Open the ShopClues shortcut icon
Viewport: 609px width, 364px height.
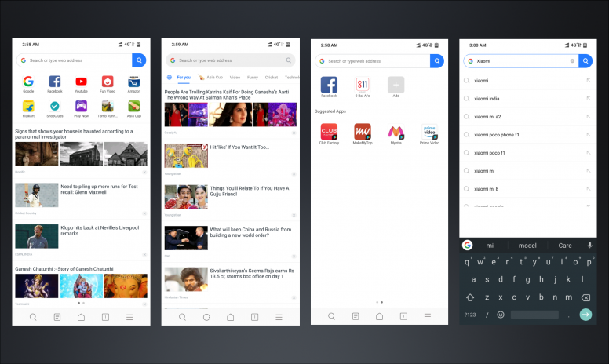pyautogui.click(x=55, y=107)
